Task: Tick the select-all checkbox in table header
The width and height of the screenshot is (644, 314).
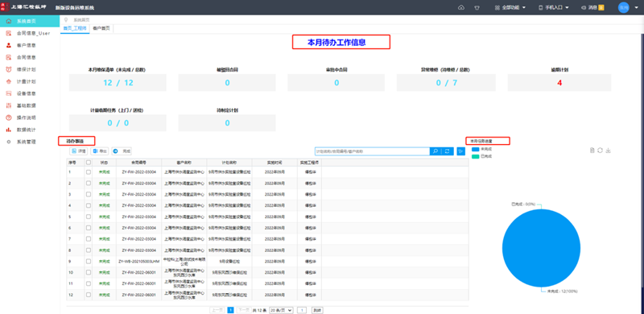Action: (89, 163)
